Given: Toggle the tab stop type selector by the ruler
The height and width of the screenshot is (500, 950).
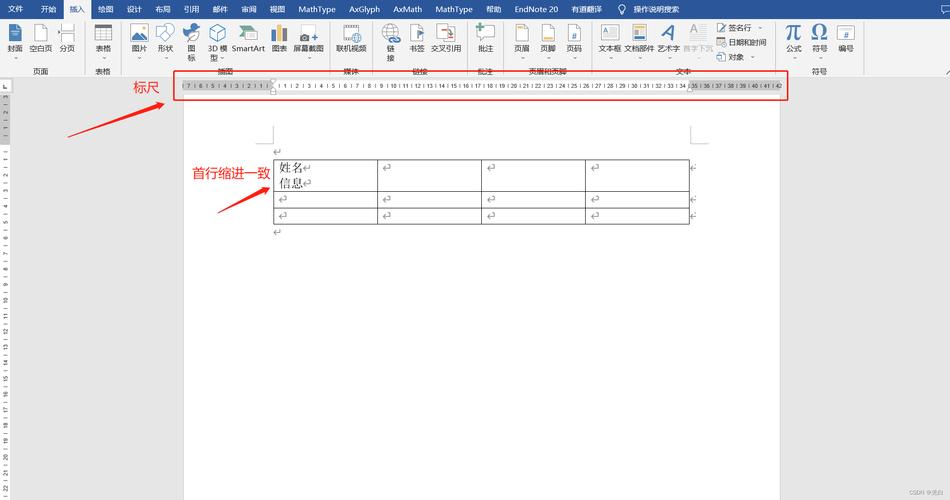Looking at the screenshot, I should pos(5,87).
